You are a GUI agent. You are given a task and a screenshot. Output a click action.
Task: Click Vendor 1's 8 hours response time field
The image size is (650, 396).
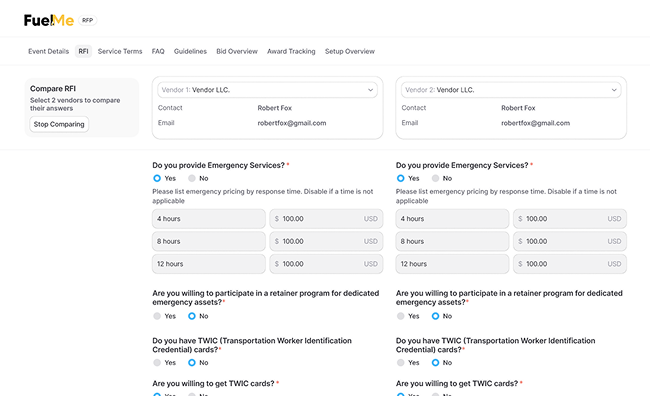209,241
